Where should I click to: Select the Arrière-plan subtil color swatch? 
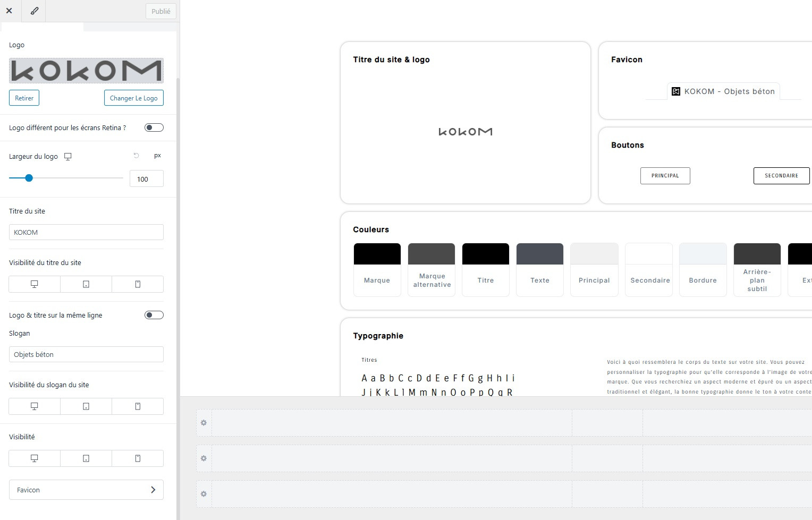click(x=757, y=270)
